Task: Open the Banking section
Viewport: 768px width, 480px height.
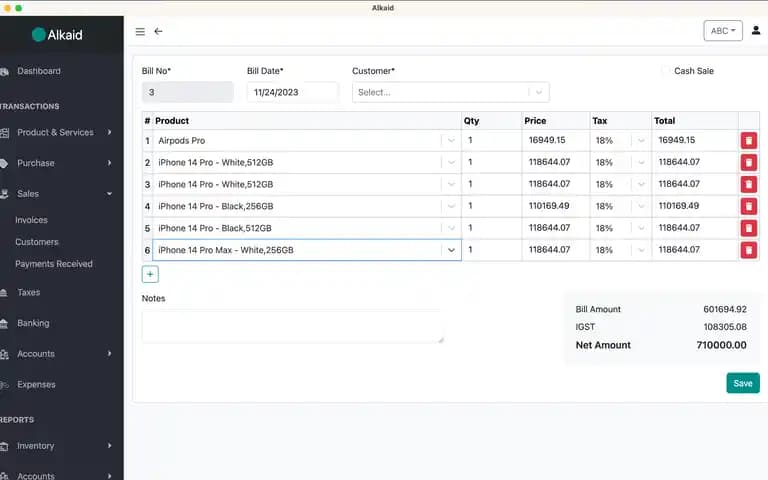Action: (33, 323)
